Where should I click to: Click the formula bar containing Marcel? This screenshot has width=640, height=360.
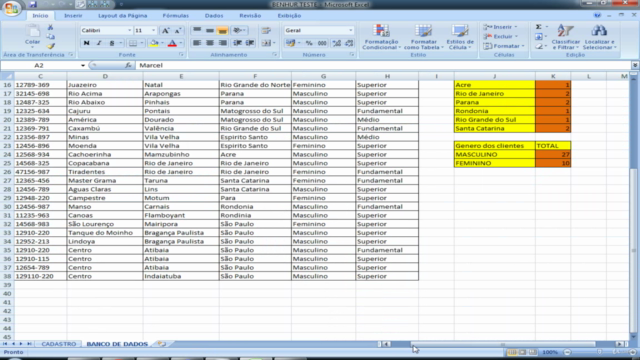[384, 65]
